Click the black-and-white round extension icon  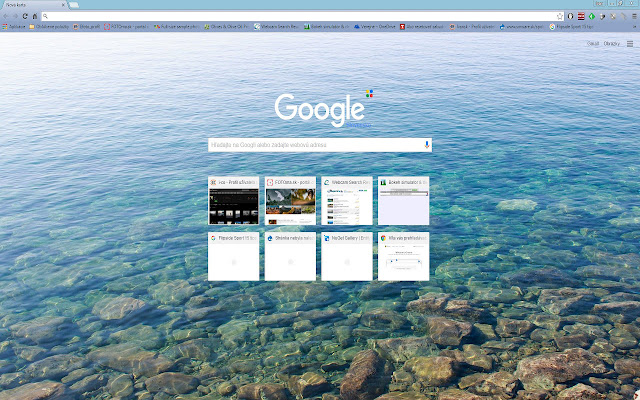[570, 16]
